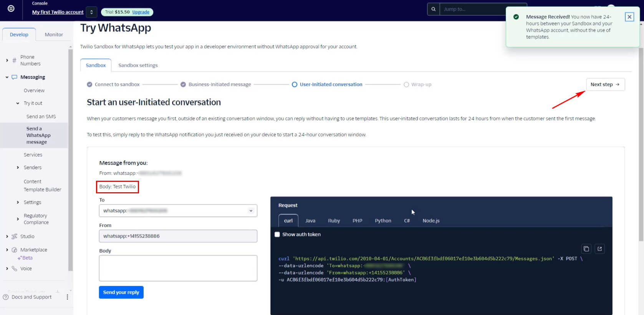Click the Studio icon in sidebar
This screenshot has height=315, width=644.
point(15,236)
